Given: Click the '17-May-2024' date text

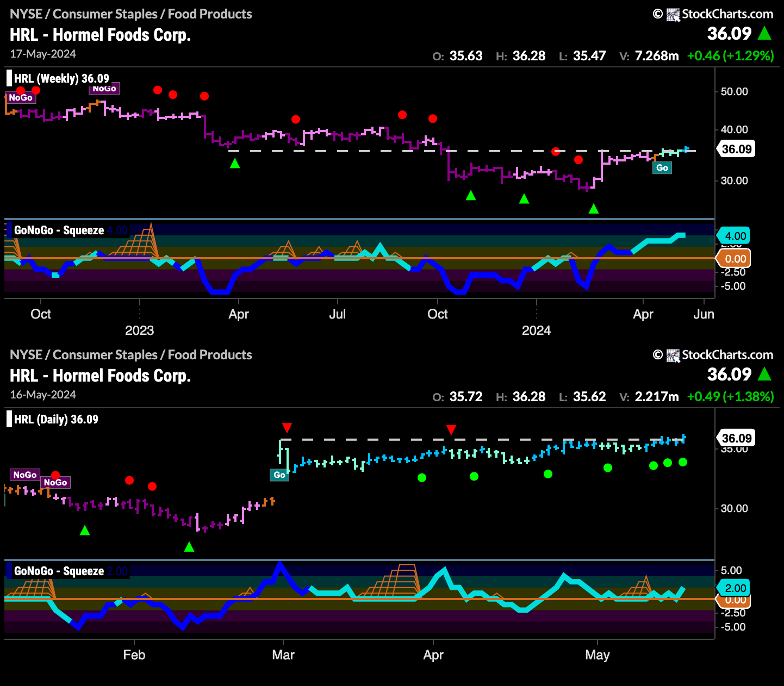Looking at the screenshot, I should point(43,54).
